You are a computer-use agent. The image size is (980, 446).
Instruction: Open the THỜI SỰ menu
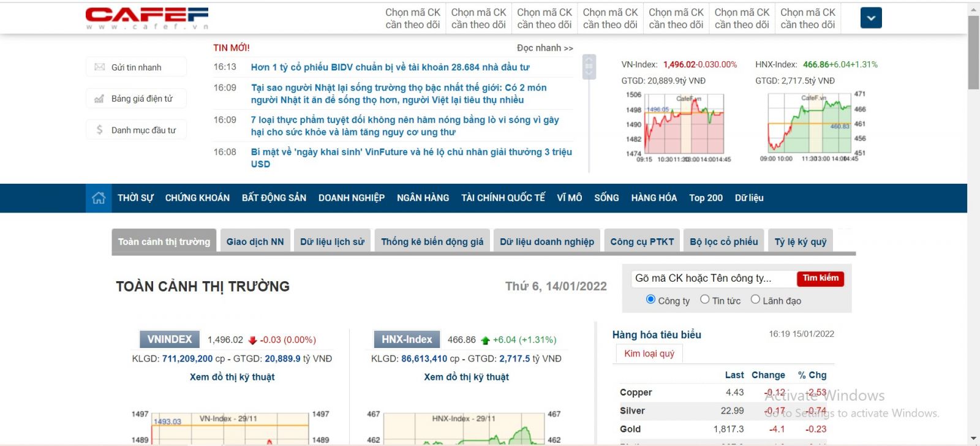click(x=135, y=198)
